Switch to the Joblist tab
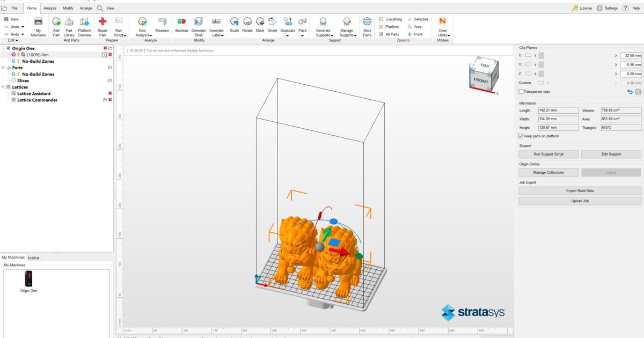Viewport: 644px width, 338px height. point(33,258)
